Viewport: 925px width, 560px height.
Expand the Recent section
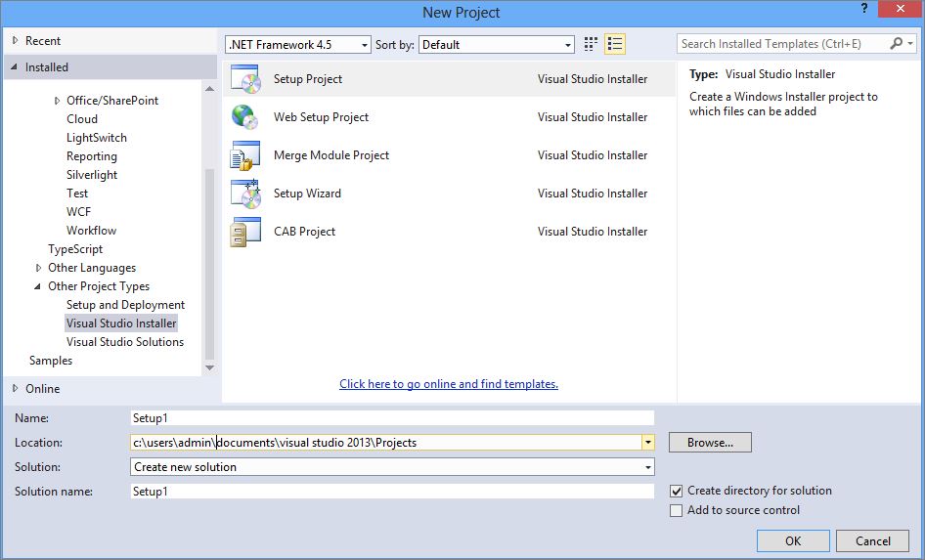(x=16, y=41)
